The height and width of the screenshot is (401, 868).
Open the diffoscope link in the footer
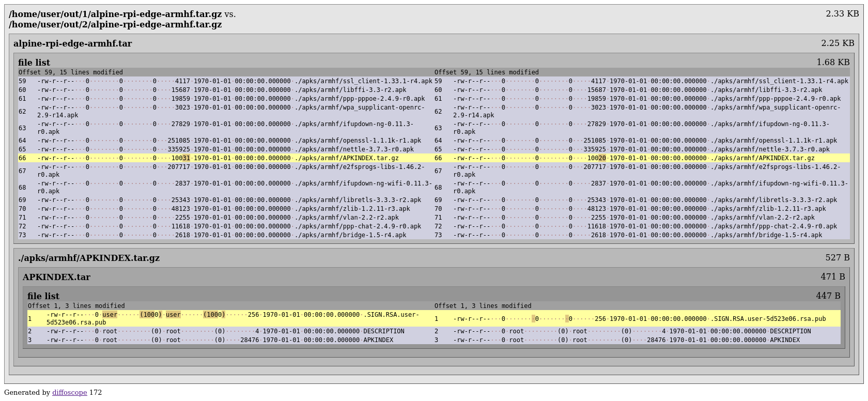click(69, 393)
